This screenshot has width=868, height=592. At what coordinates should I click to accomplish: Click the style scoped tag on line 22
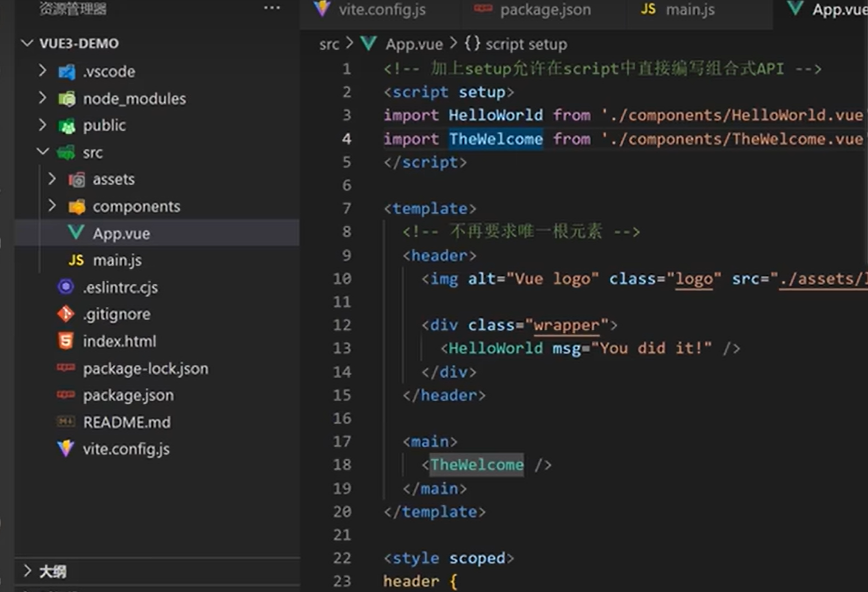(x=449, y=558)
